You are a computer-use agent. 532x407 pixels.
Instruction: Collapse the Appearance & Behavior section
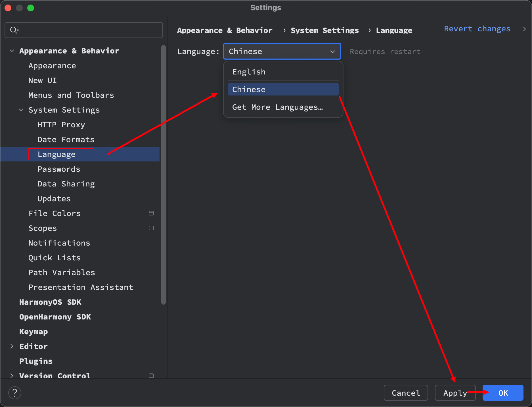[x=12, y=51]
